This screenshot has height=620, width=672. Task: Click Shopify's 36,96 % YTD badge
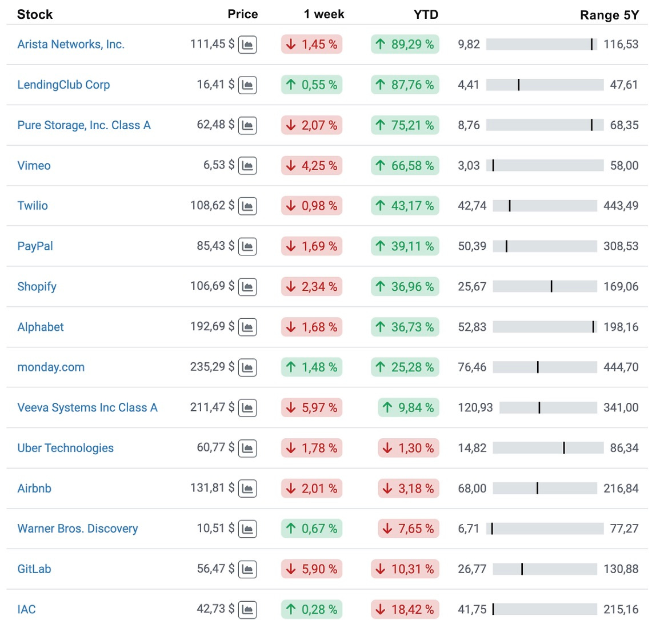click(405, 287)
